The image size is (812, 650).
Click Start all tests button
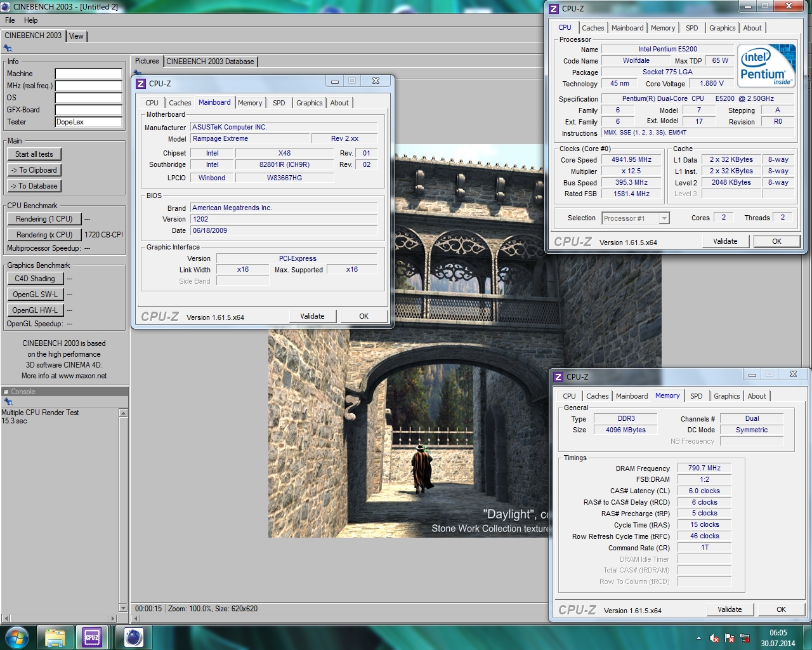34,154
